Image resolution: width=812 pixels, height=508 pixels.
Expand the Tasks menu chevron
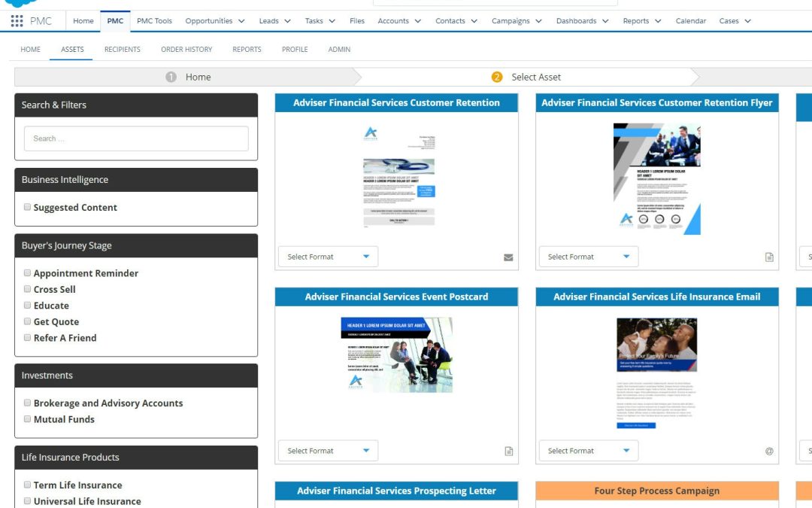pyautogui.click(x=332, y=21)
